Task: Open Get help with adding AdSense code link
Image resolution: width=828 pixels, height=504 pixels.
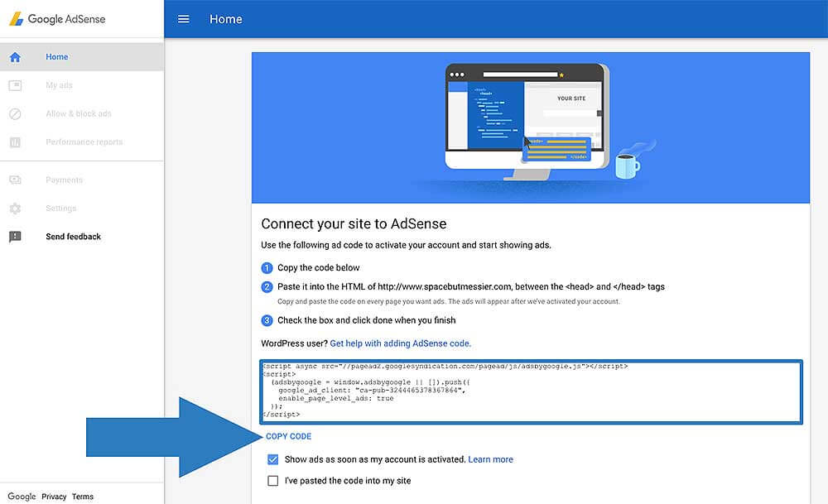Action: pyautogui.click(x=400, y=343)
